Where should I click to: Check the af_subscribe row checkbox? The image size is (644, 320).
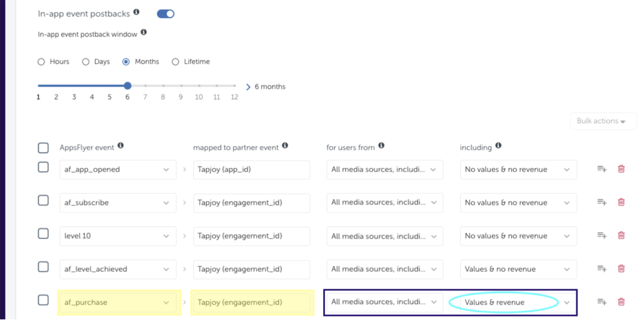click(43, 201)
